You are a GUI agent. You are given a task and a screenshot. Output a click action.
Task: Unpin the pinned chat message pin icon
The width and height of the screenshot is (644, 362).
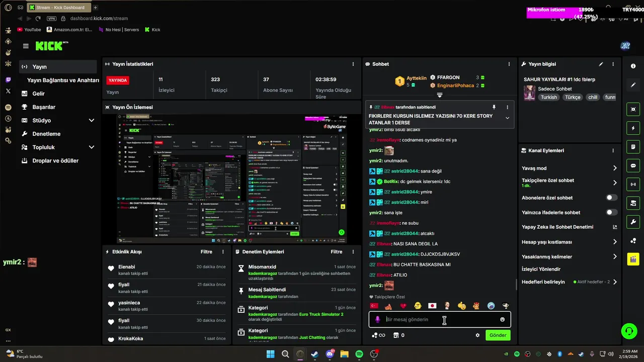(x=494, y=107)
